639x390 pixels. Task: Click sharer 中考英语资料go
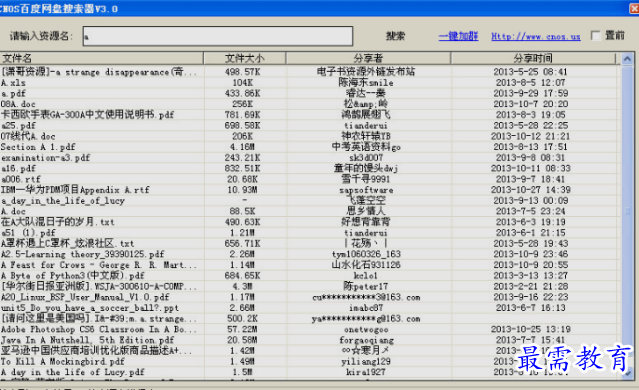(366, 147)
